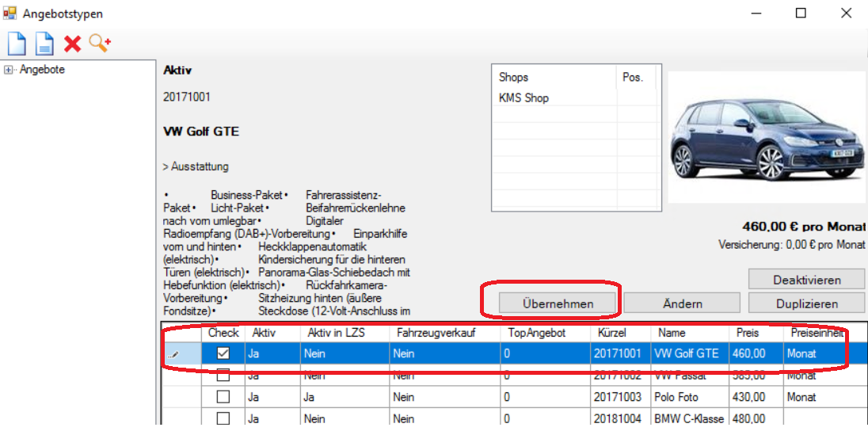Image resolution: width=868 pixels, height=435 pixels.
Task: Click the VW Golf car image
Action: [767, 137]
